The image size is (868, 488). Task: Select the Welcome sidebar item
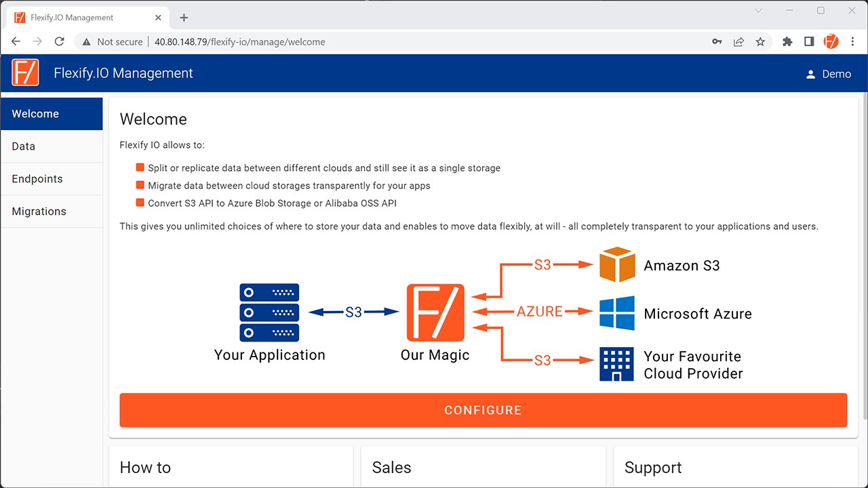pos(52,114)
